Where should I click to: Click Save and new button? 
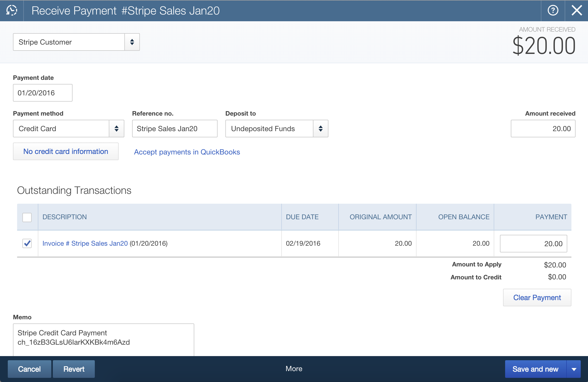pos(535,369)
